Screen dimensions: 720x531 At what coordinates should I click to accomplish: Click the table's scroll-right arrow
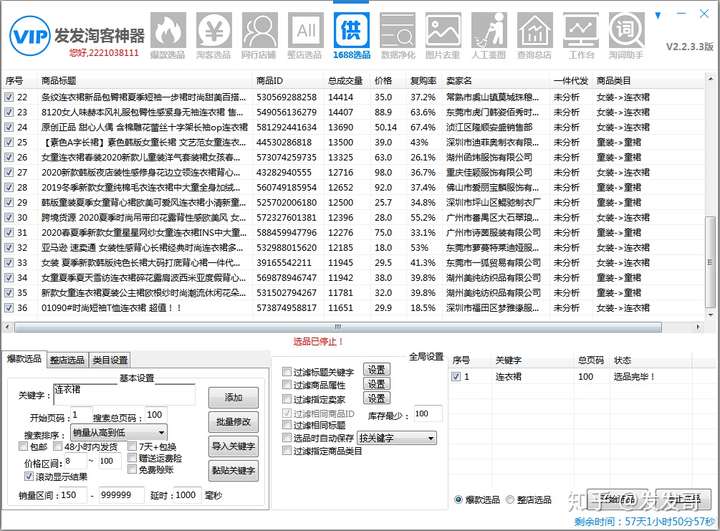point(698,327)
